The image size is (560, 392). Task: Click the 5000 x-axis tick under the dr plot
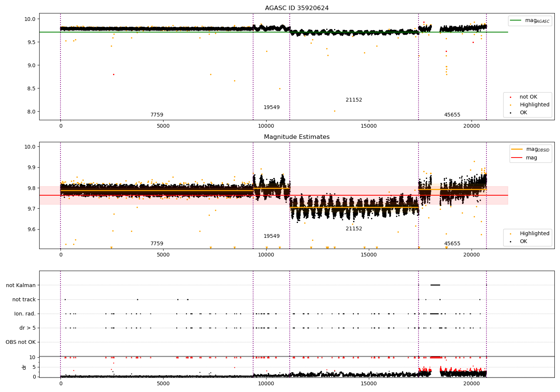(x=163, y=383)
